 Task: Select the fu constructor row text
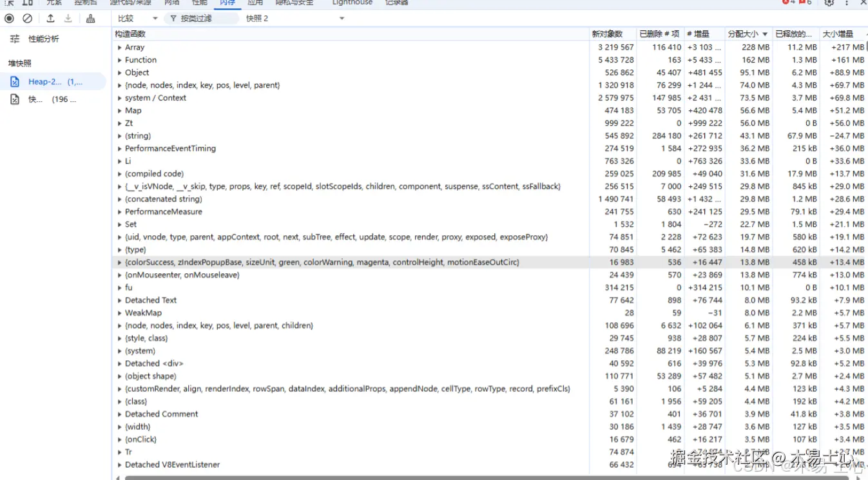[x=129, y=287]
